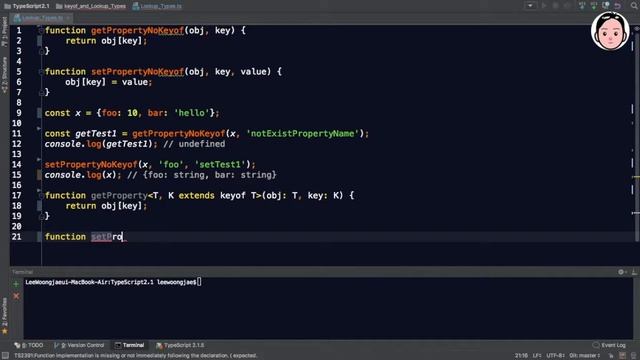The height and width of the screenshot is (360, 640).
Task: Click the Revert undo arrow icon
Action: pyautogui.click(x=618, y=6)
